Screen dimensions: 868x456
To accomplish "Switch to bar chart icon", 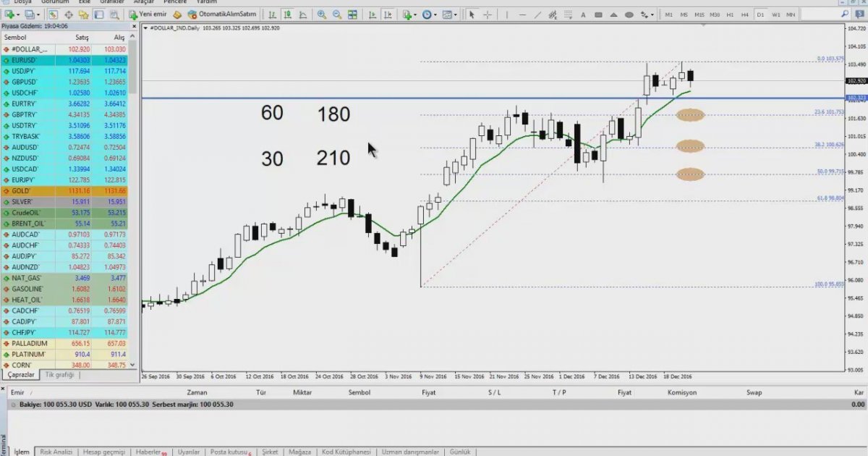I will point(271,14).
